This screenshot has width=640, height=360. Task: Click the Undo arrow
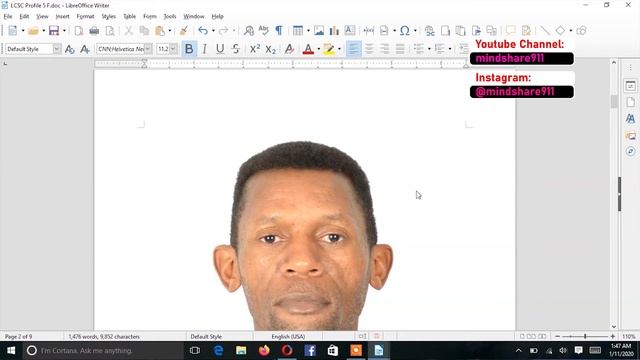pyautogui.click(x=203, y=31)
